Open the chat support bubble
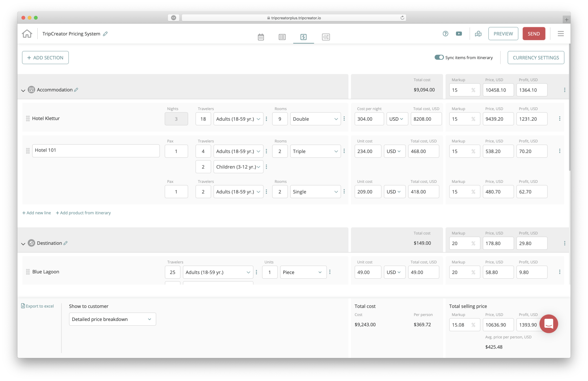This screenshot has width=588, height=381. click(x=548, y=324)
